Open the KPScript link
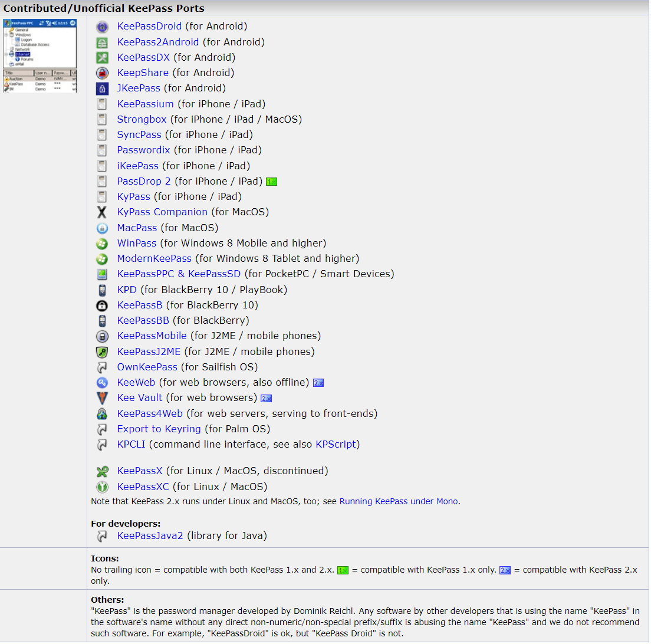The height and width of the screenshot is (644, 651). click(336, 444)
